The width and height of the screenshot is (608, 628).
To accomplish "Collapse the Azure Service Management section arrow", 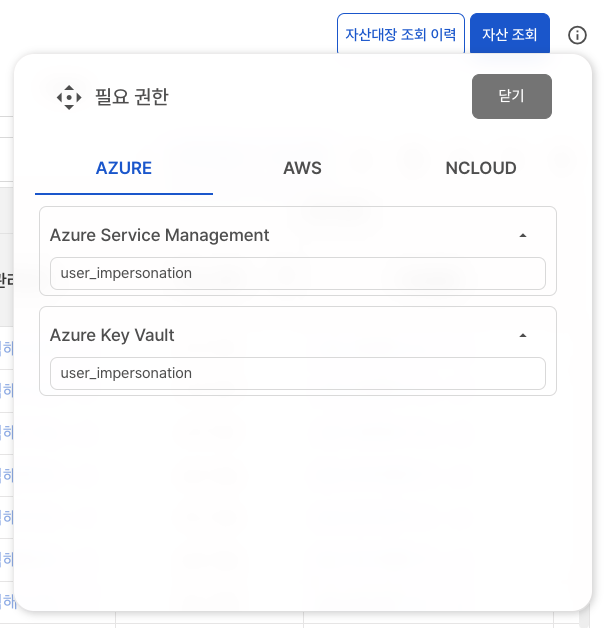I will click(522, 236).
